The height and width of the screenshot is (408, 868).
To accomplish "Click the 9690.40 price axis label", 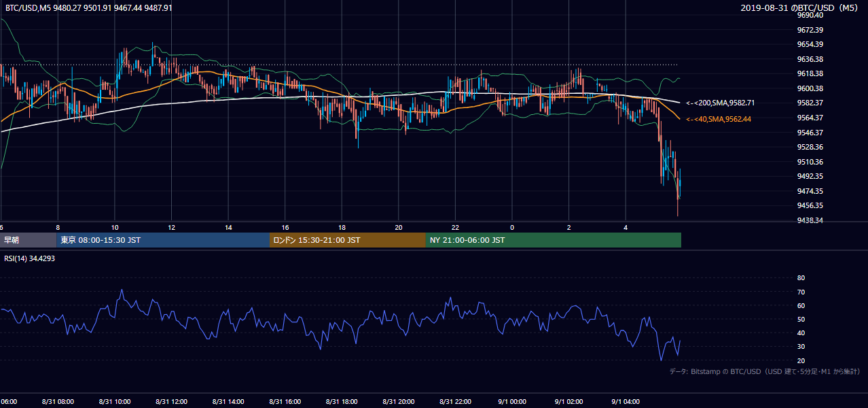I will 810,15.
